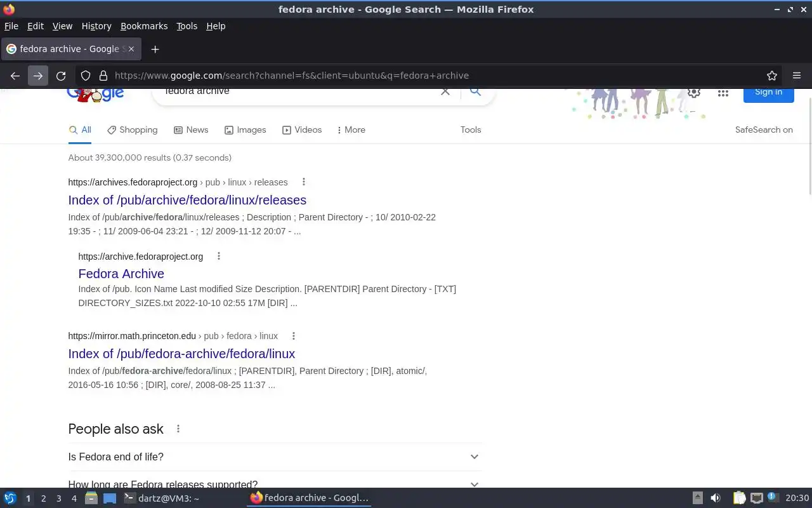Open the file manager from taskbar

(x=91, y=498)
